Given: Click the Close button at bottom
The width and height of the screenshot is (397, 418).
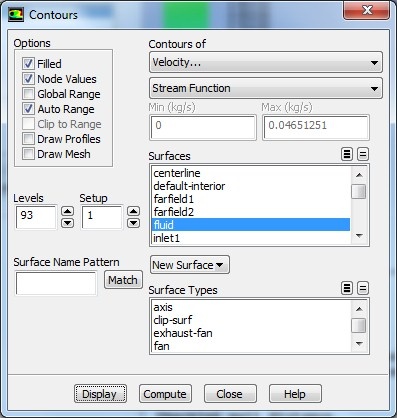Looking at the screenshot, I should tap(230, 394).
